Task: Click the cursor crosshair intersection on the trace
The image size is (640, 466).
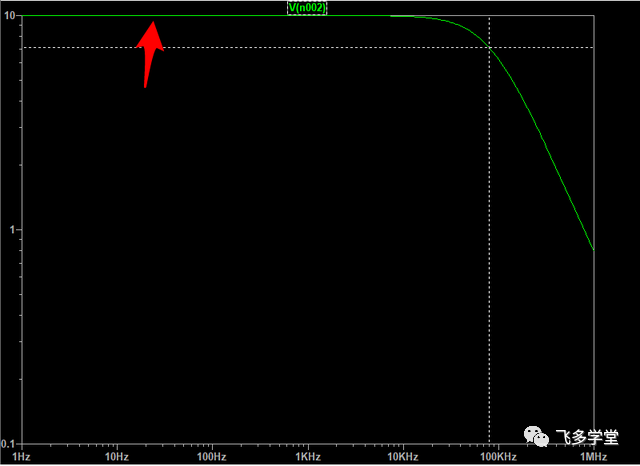Action: (x=489, y=48)
